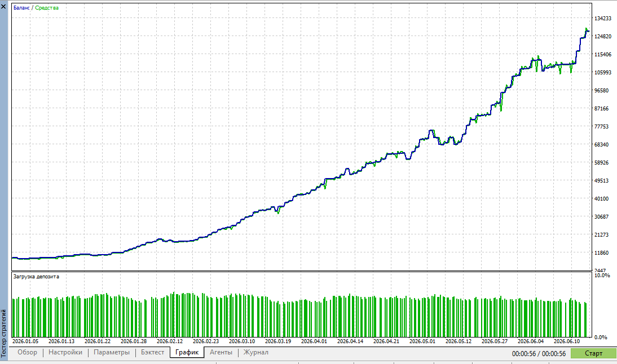
Task: Click the 11860 axis value
Action: (x=601, y=253)
